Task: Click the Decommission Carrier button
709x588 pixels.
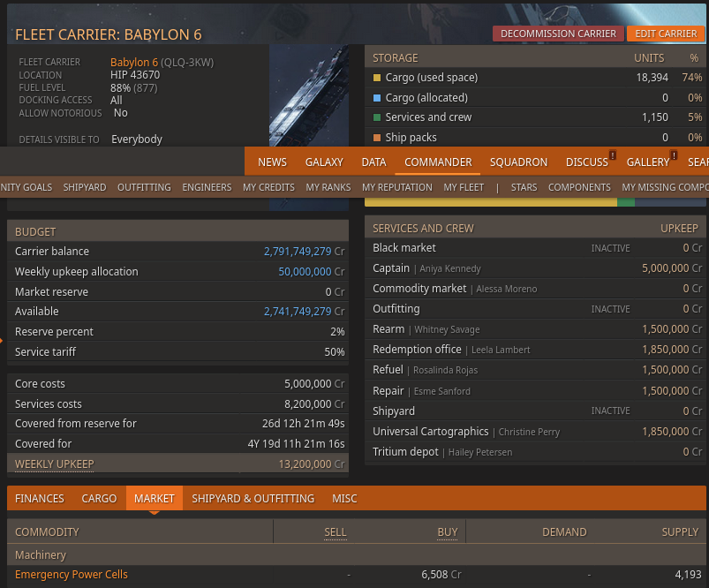Action: tap(558, 34)
